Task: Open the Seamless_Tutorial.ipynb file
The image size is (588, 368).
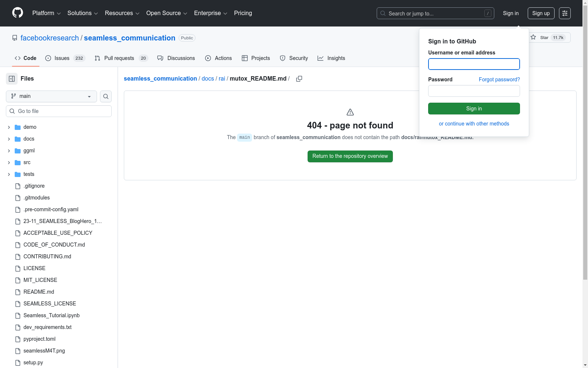Action: (51, 316)
